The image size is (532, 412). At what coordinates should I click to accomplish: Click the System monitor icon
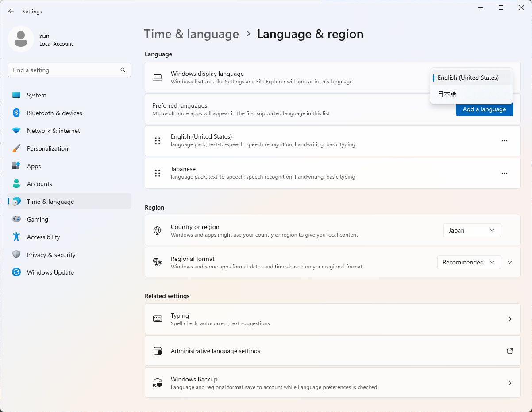point(16,95)
